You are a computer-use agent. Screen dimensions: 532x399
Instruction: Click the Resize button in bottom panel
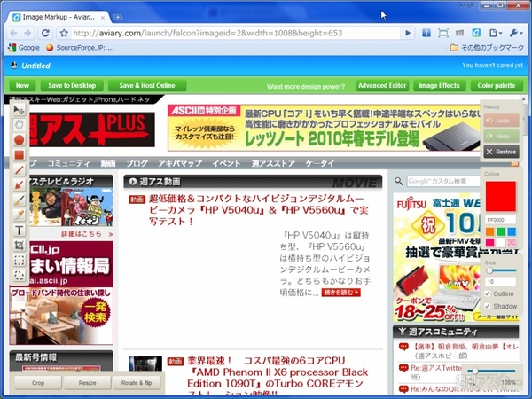(87, 383)
